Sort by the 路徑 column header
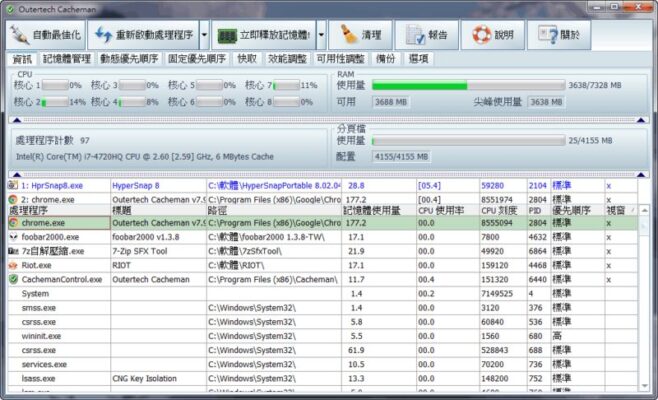This screenshot has width=658, height=400. tap(274, 210)
